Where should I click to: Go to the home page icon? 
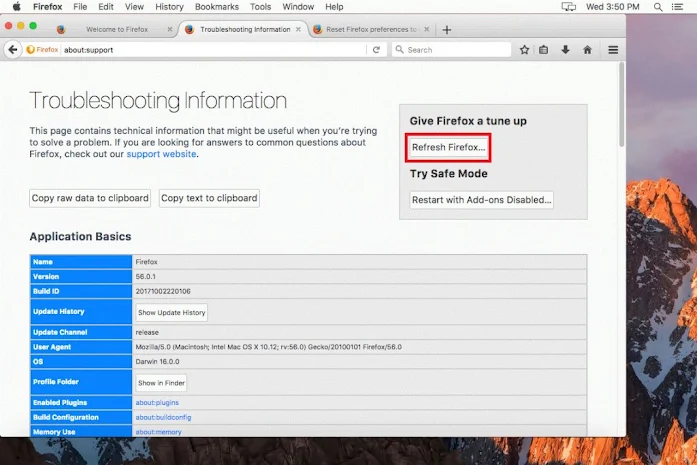pyautogui.click(x=587, y=50)
